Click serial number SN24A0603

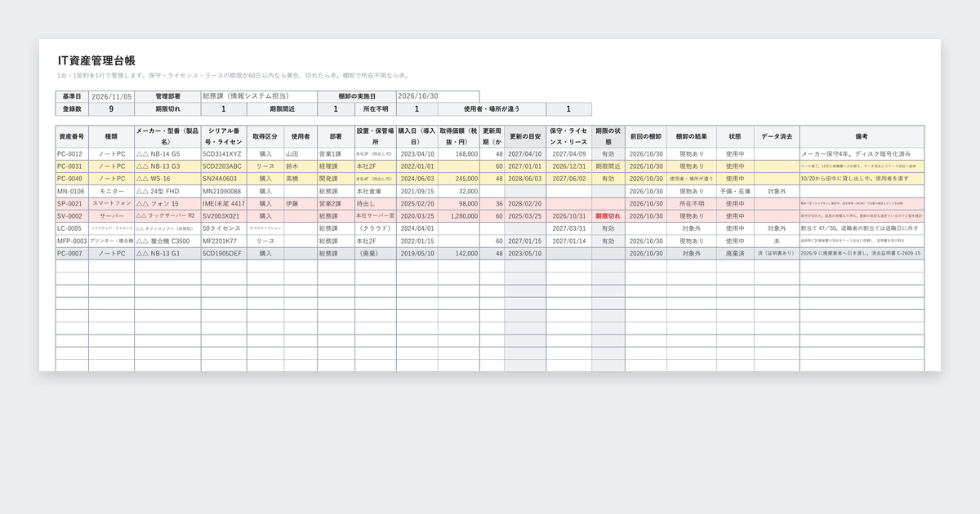pos(224,179)
